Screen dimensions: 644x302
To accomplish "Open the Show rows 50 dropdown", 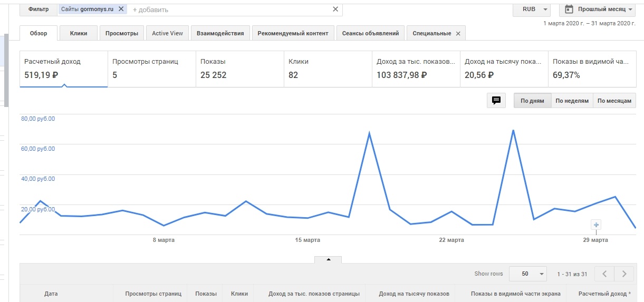I will coord(528,274).
